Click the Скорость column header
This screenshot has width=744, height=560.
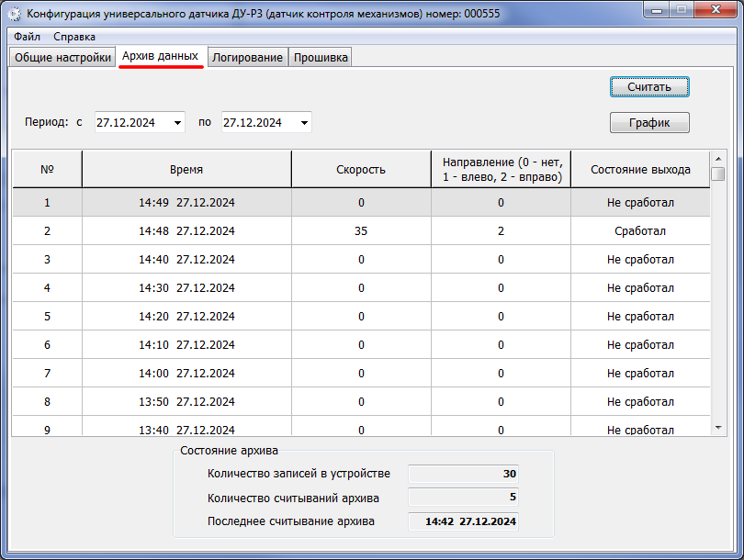pyautogui.click(x=361, y=169)
